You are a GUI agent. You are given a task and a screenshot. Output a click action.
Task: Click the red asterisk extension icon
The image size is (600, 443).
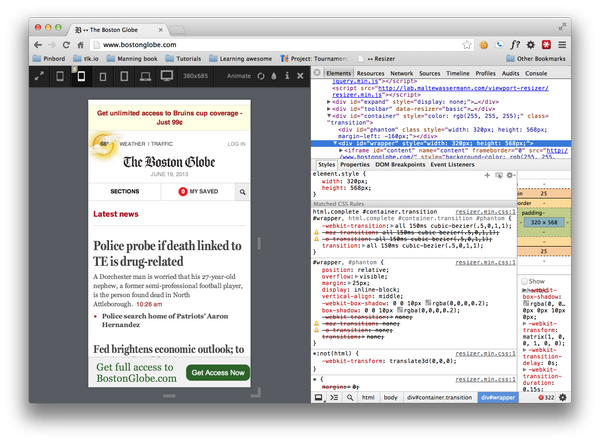coord(546,45)
